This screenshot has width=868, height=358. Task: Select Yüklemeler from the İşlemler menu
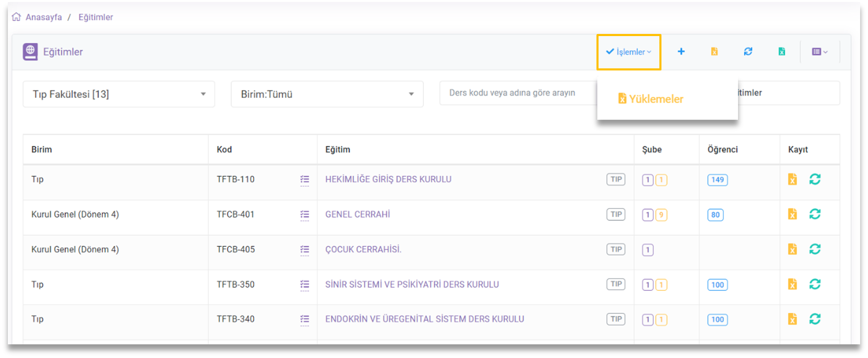pyautogui.click(x=650, y=99)
